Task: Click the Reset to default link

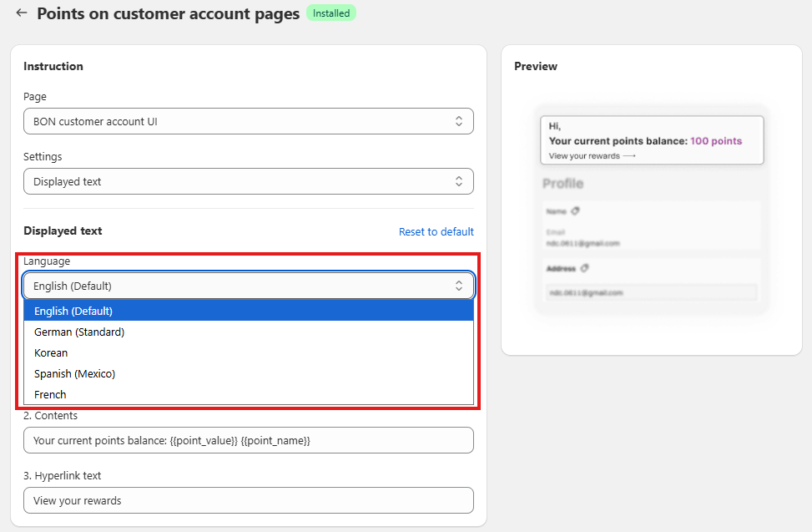Action: point(436,231)
